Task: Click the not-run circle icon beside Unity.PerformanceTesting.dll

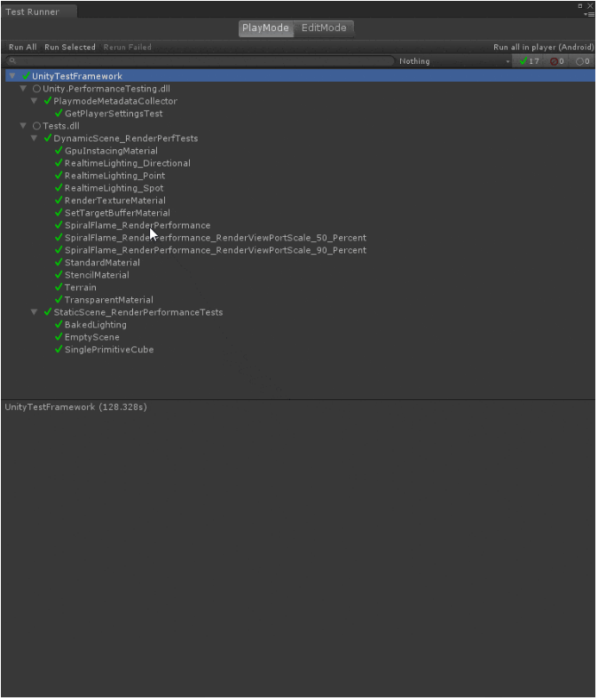Action: tap(36, 89)
